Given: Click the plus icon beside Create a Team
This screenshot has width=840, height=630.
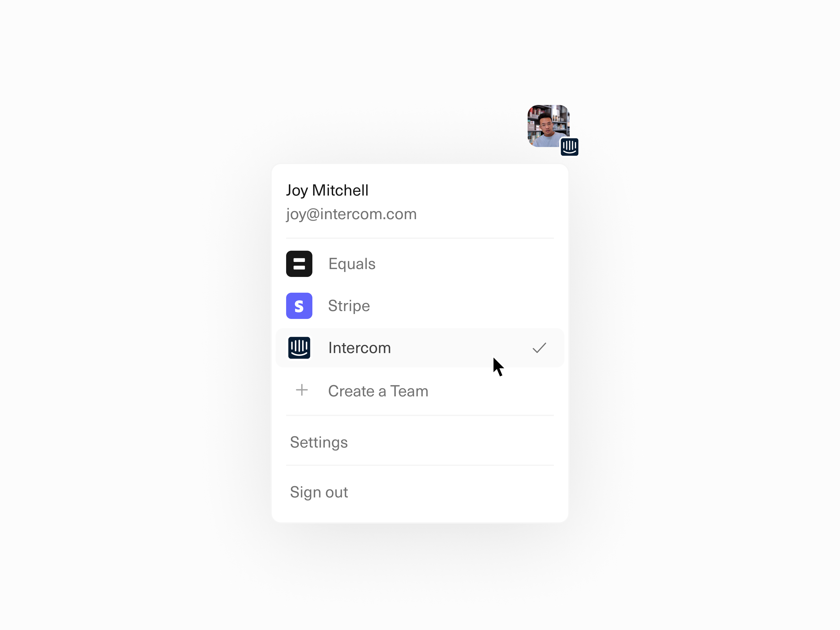Looking at the screenshot, I should pos(302,390).
